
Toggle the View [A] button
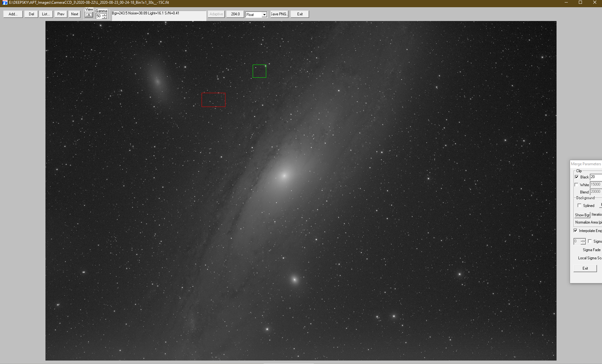(x=89, y=15)
